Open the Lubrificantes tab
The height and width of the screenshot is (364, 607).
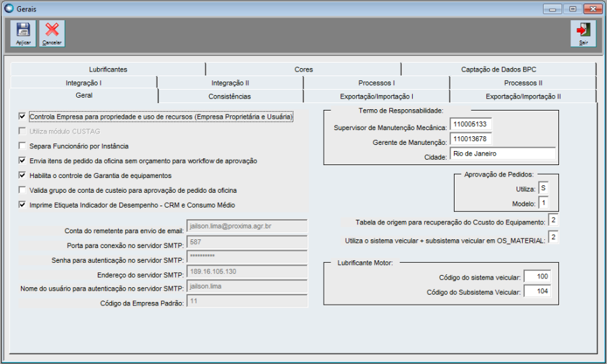(x=108, y=69)
